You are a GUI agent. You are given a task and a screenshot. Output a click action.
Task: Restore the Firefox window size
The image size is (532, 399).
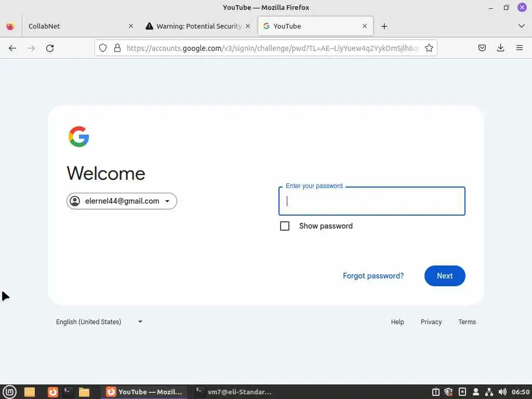(506, 7)
